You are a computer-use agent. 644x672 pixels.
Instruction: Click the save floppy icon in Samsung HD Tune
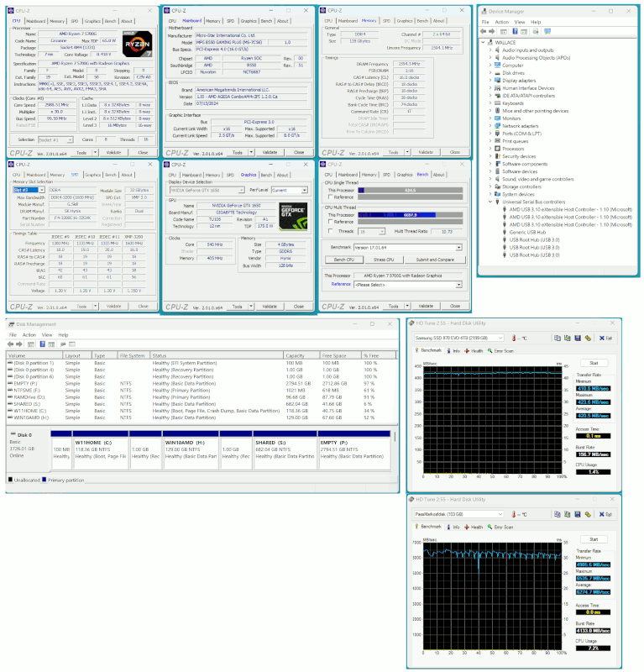point(578,339)
